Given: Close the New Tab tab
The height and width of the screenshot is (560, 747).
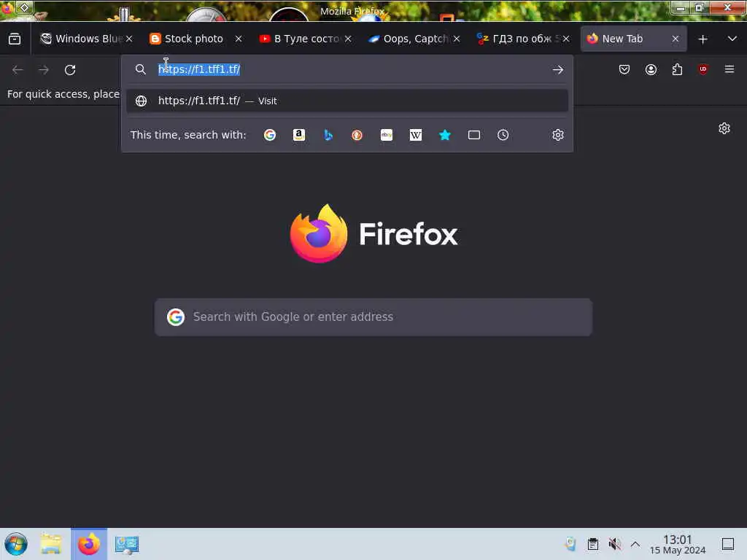Looking at the screenshot, I should (676, 39).
